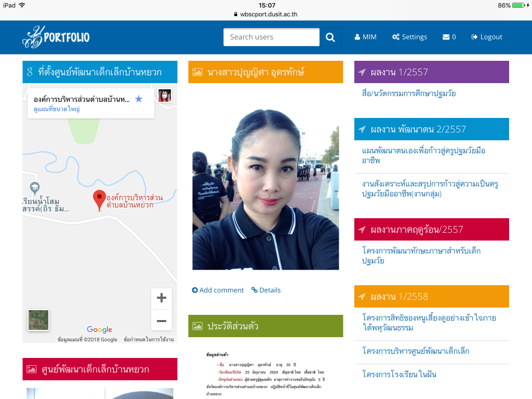
Task: Log out using the Logout link
Action: [x=486, y=37]
